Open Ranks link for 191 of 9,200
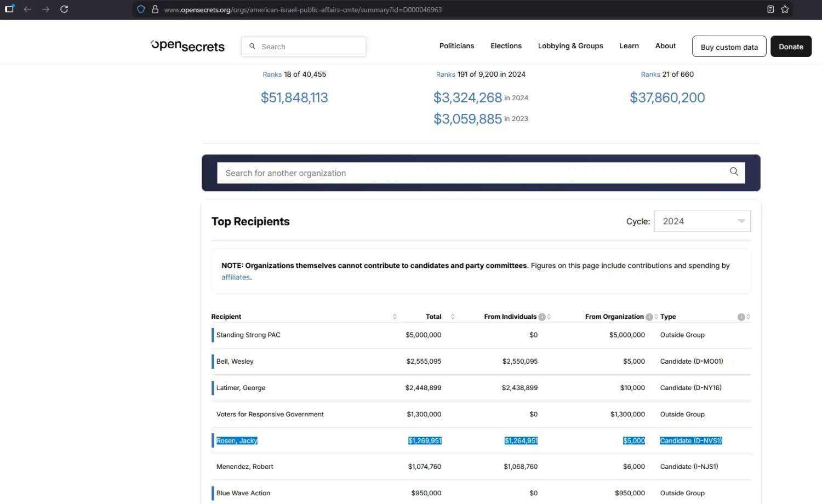822x504 pixels. pyautogui.click(x=446, y=75)
